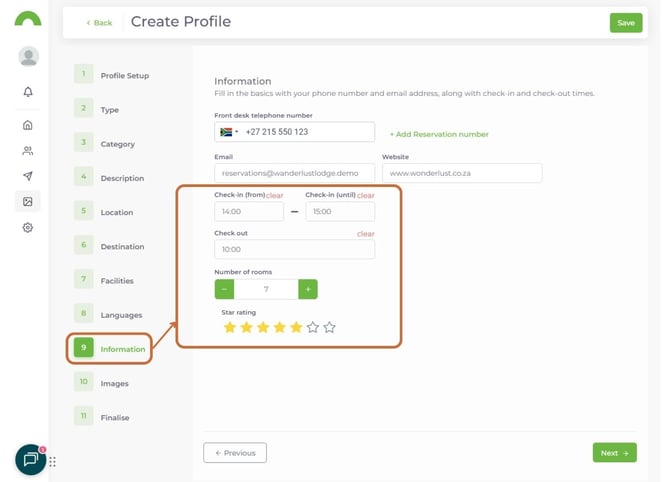Open the chat support bubble
The width and height of the screenshot is (670, 482).
[30, 459]
